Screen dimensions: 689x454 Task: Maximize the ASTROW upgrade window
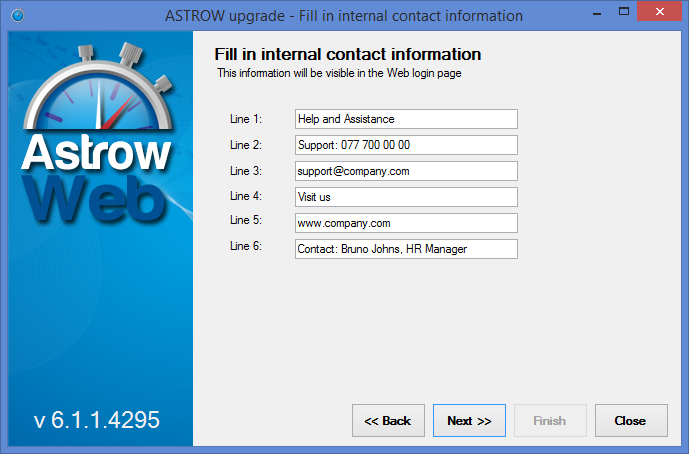click(621, 15)
